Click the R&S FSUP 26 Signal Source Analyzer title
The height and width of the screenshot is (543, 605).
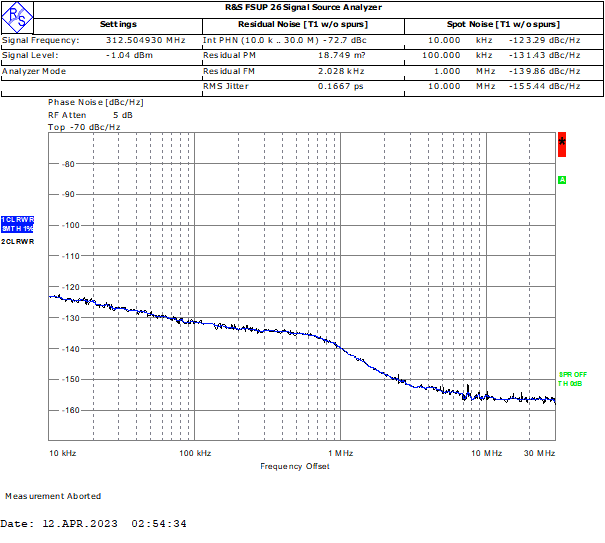304,7
